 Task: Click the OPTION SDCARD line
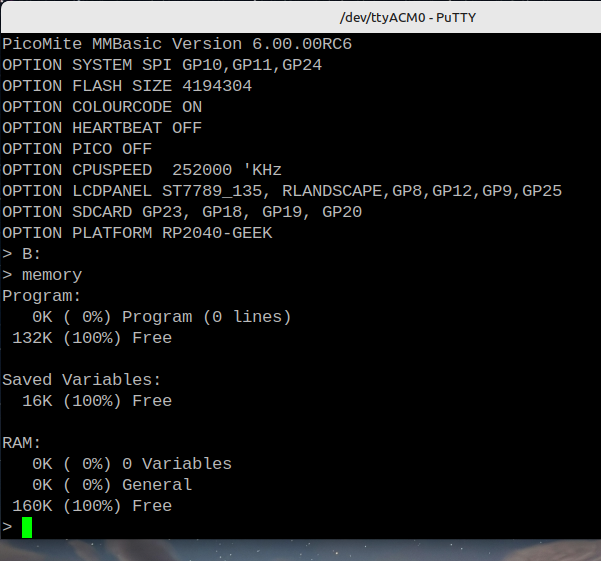181,212
